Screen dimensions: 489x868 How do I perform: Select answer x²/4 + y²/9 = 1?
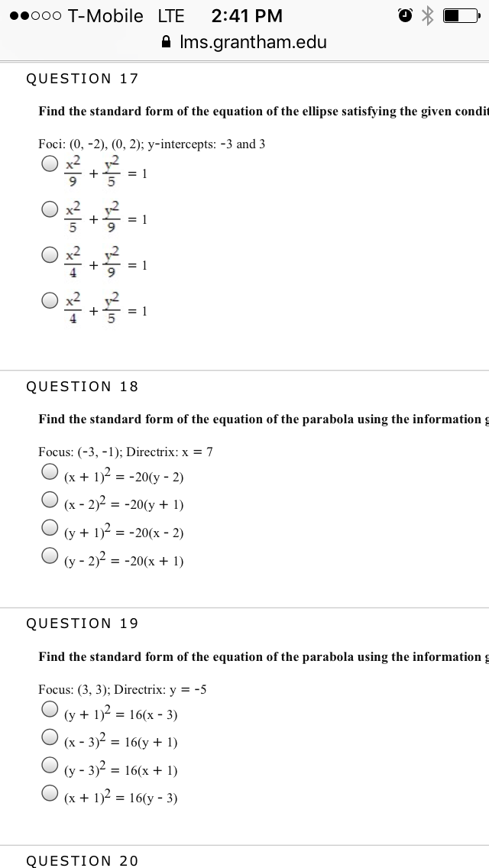click(x=50, y=254)
